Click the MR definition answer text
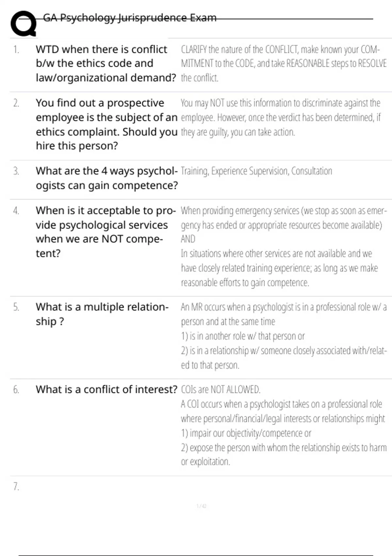The image size is (392, 556). [x=284, y=336]
